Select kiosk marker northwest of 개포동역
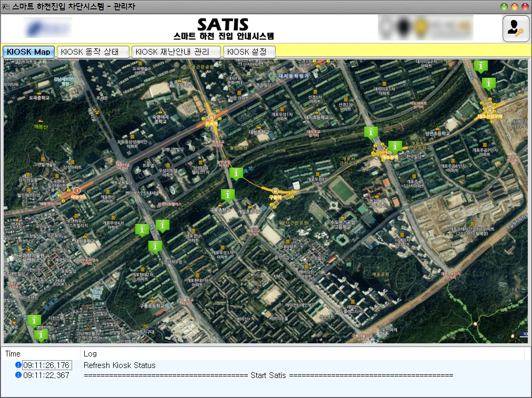The height and width of the screenshot is (398, 532). (x=371, y=132)
